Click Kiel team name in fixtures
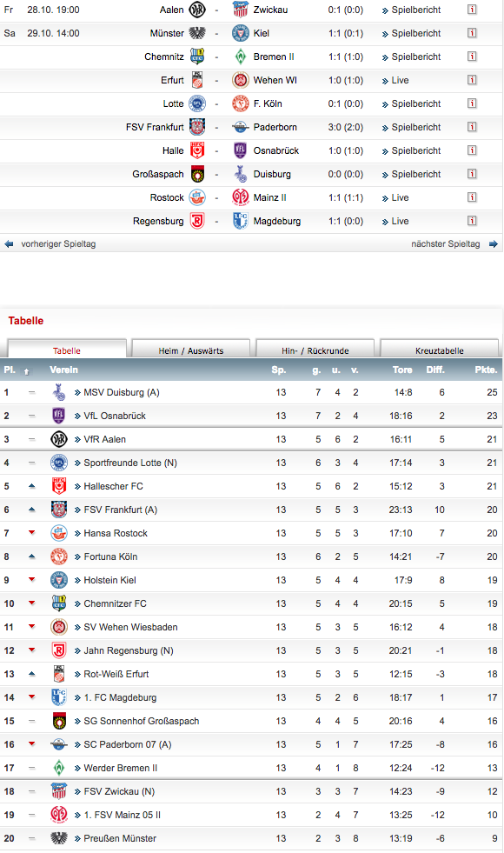This screenshot has height=853, width=504. click(x=262, y=33)
